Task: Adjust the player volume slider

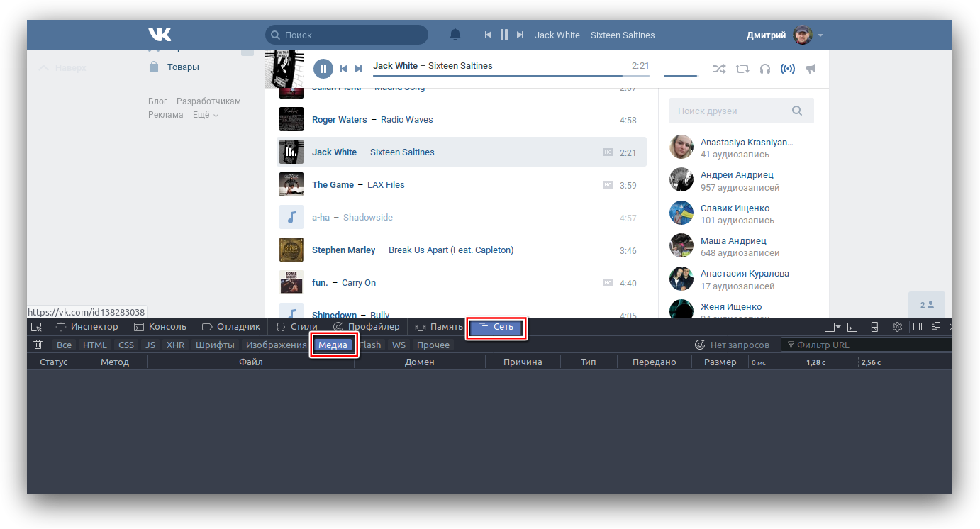Action: click(681, 75)
